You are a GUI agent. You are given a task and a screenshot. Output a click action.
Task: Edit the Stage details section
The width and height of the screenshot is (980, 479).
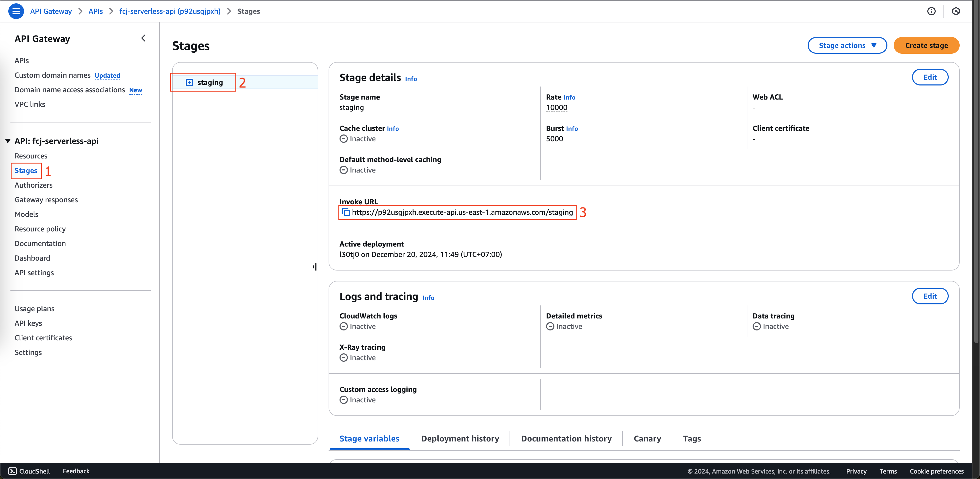(930, 77)
